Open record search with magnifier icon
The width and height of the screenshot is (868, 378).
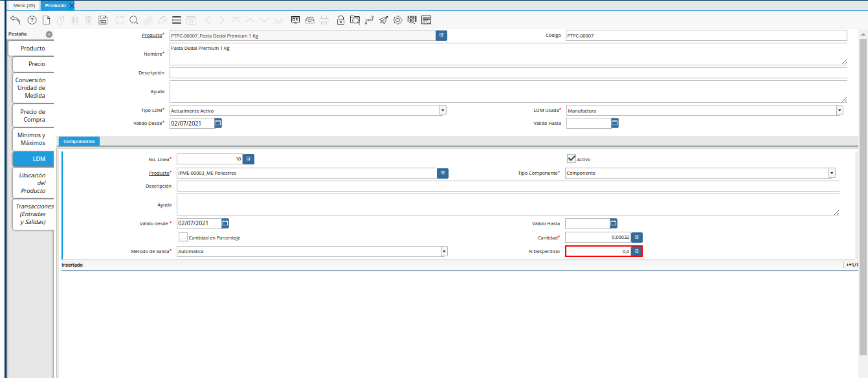(x=133, y=20)
